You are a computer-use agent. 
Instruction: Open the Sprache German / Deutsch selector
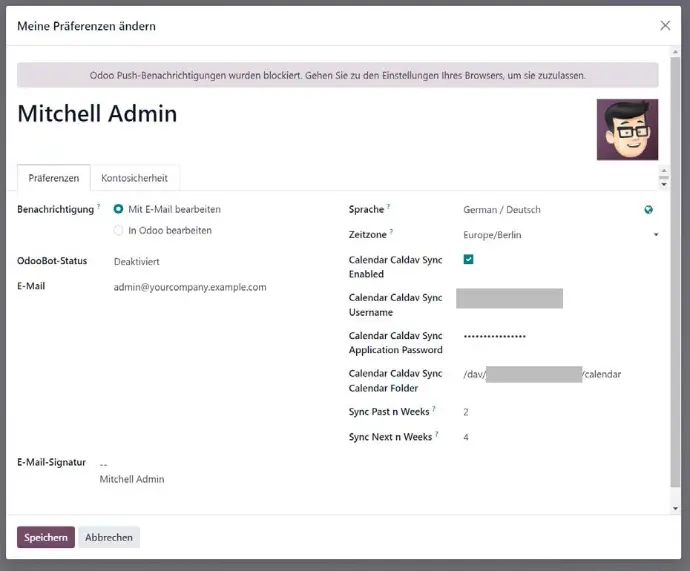(548, 210)
